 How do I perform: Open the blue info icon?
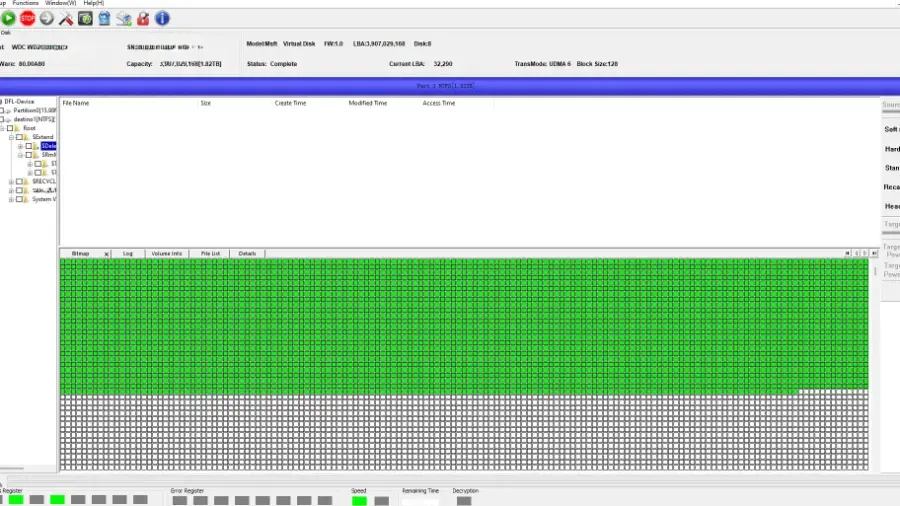[162, 18]
